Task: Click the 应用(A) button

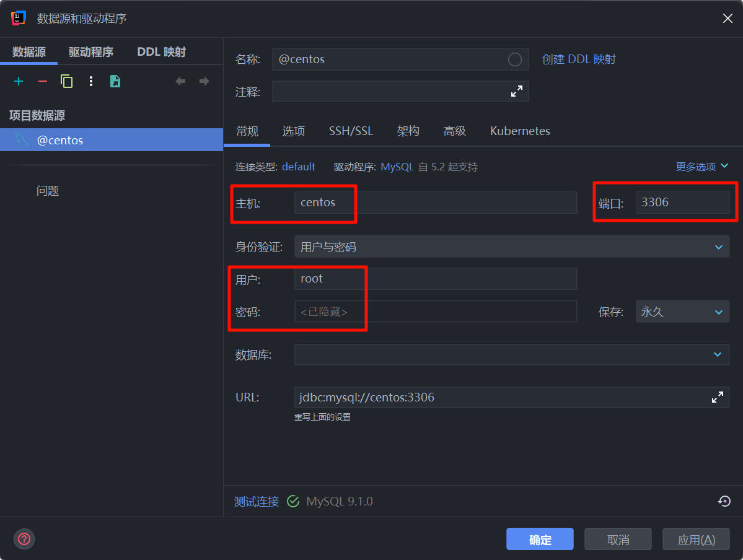Action: (696, 539)
